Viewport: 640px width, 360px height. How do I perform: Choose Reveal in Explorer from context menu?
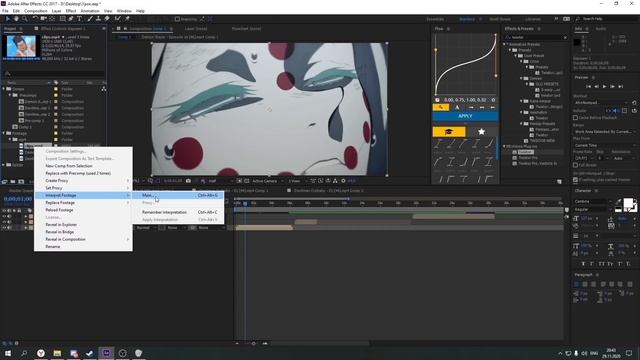point(83,224)
